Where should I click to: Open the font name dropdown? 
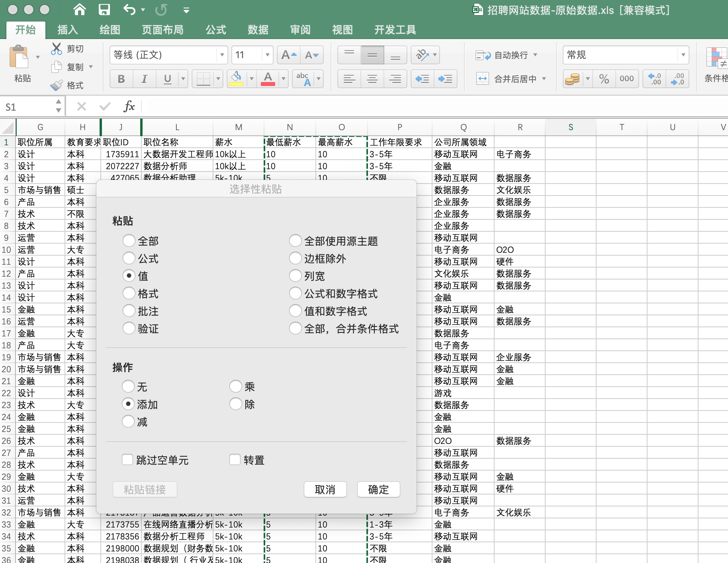coord(222,55)
